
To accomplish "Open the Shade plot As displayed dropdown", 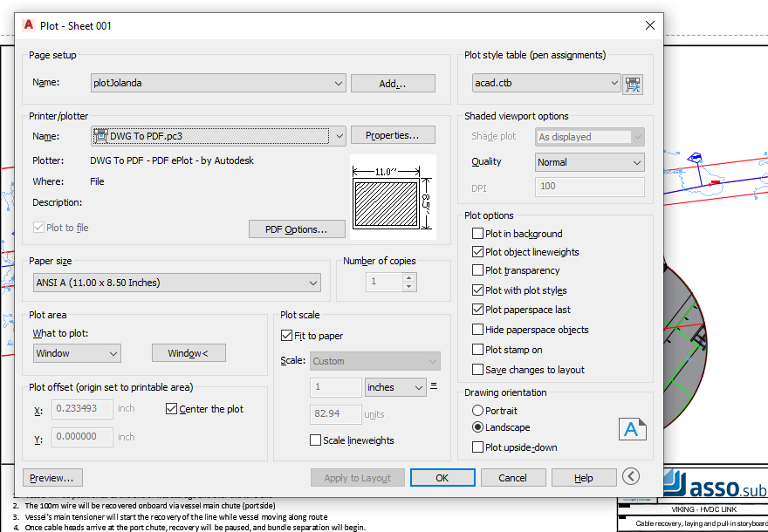I will point(590,137).
